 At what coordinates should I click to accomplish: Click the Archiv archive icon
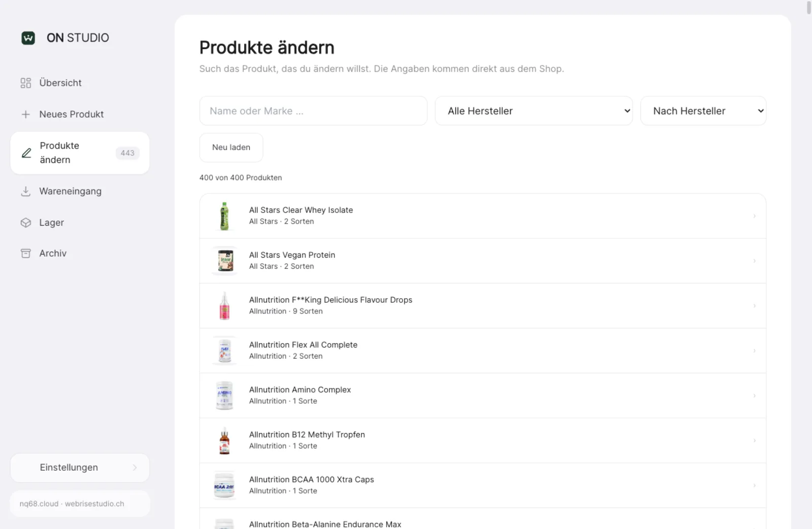tap(26, 254)
